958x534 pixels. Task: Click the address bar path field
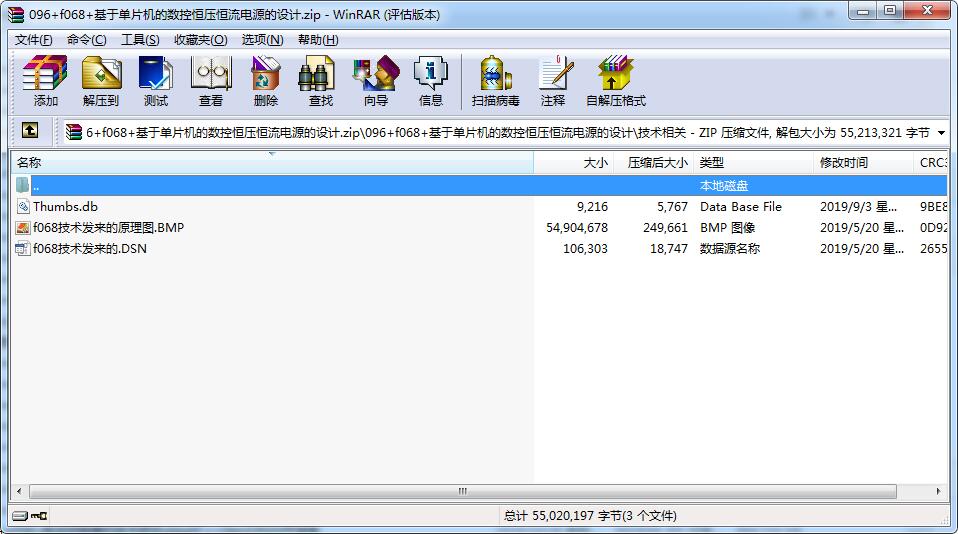507,133
